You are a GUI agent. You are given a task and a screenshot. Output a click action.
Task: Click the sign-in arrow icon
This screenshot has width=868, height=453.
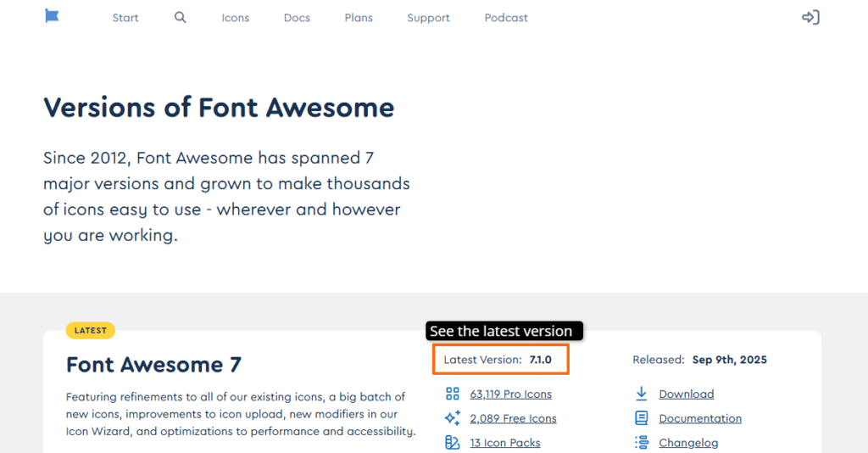click(x=810, y=17)
